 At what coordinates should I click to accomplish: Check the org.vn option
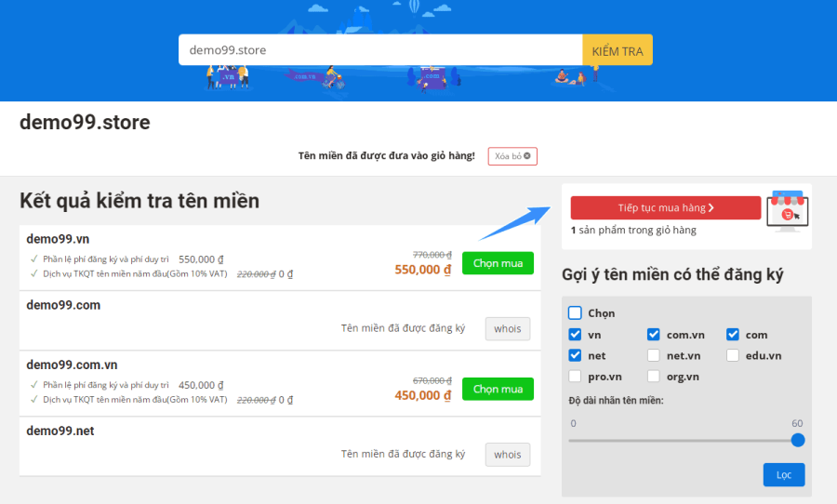click(x=654, y=377)
